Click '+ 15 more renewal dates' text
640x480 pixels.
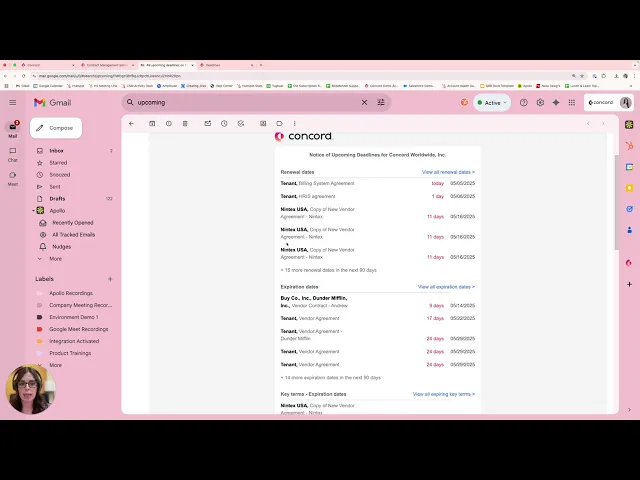(329, 270)
